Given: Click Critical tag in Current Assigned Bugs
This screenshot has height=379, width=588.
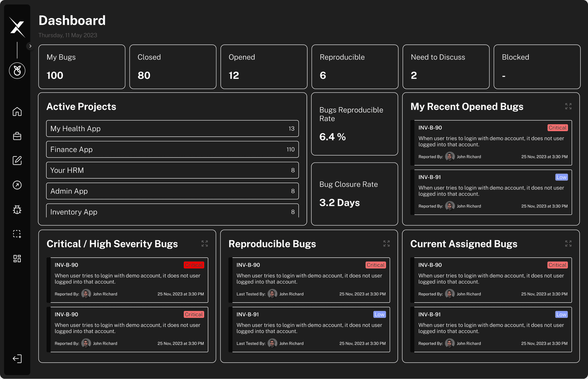Looking at the screenshot, I should 558,265.
